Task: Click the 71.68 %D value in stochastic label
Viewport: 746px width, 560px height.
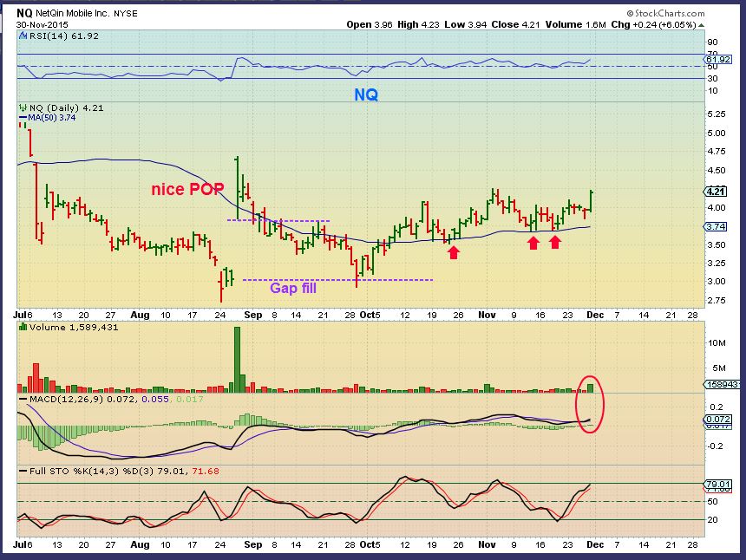Action: click(x=205, y=472)
